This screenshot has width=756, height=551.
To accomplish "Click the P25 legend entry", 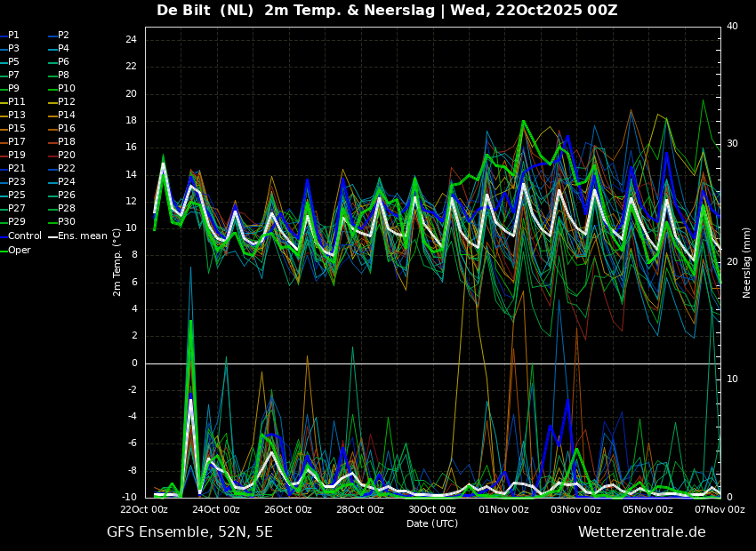I will pos(16,196).
